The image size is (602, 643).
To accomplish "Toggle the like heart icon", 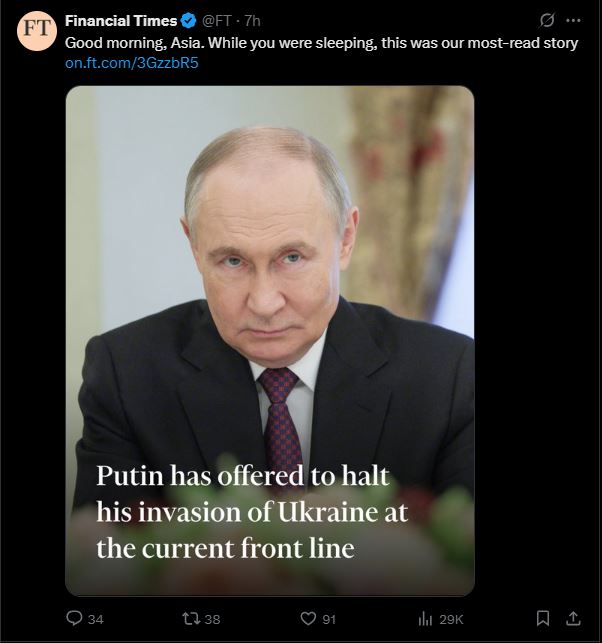I will [308, 618].
